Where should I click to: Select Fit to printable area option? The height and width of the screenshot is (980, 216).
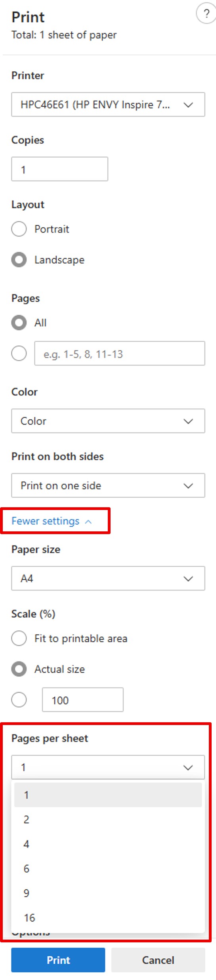coord(19,638)
